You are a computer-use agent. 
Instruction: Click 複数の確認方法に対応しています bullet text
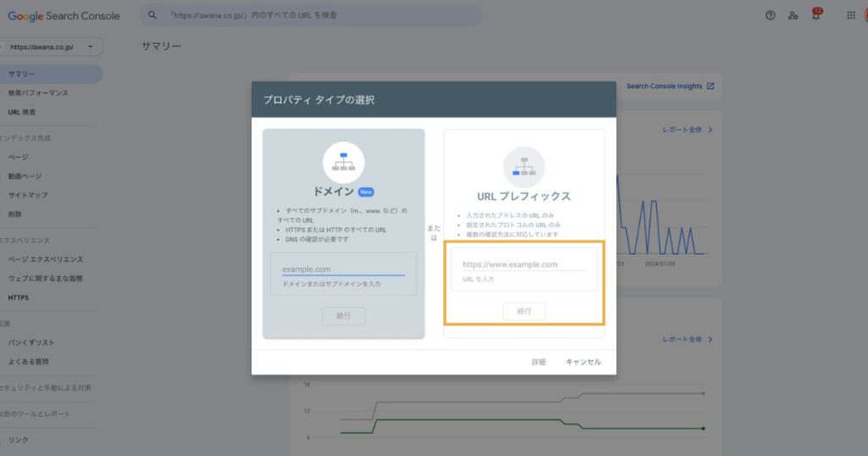tap(512, 235)
